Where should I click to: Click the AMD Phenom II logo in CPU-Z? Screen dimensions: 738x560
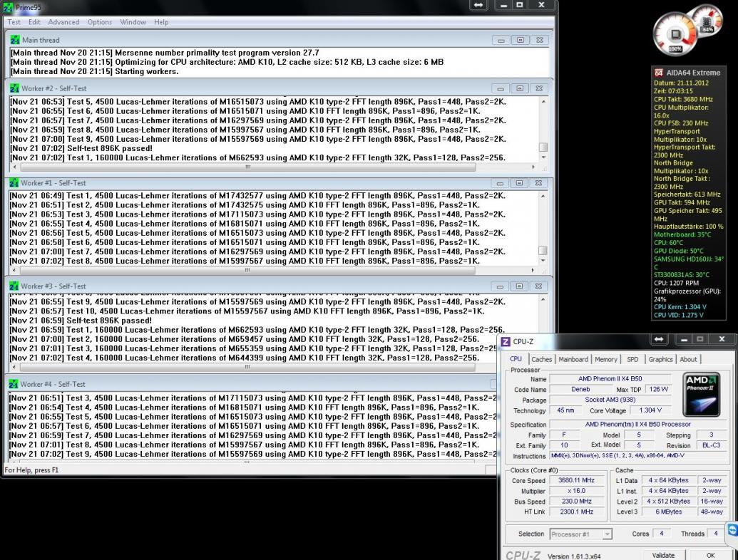click(702, 395)
